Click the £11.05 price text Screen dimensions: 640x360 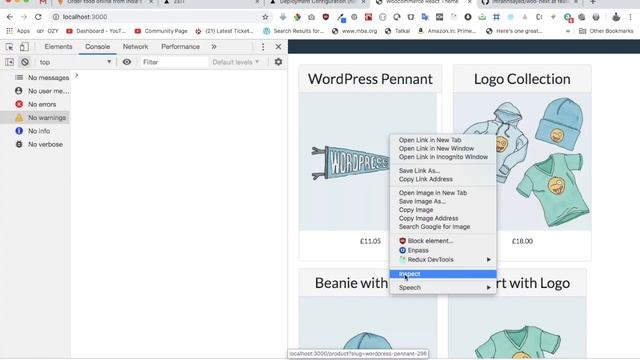point(370,241)
